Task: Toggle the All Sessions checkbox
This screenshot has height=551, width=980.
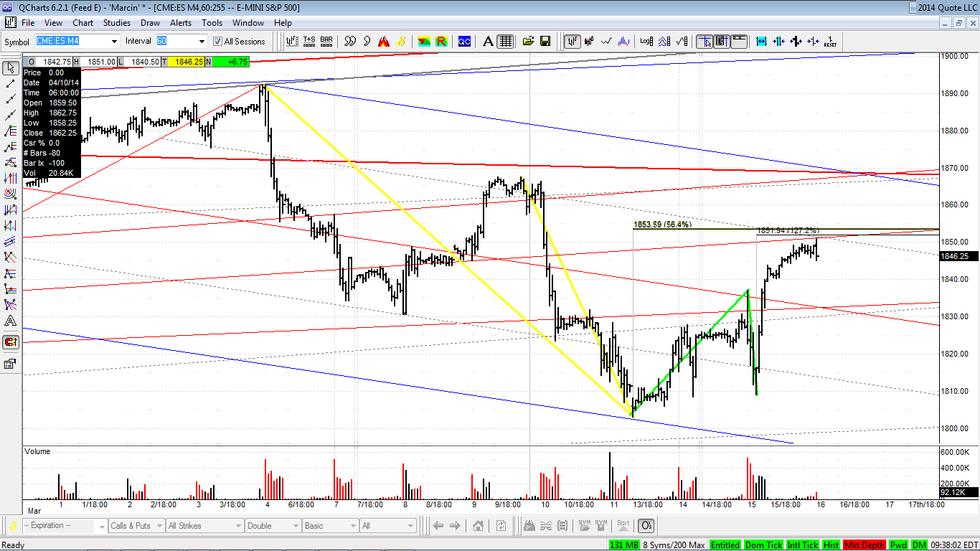Action: [218, 42]
